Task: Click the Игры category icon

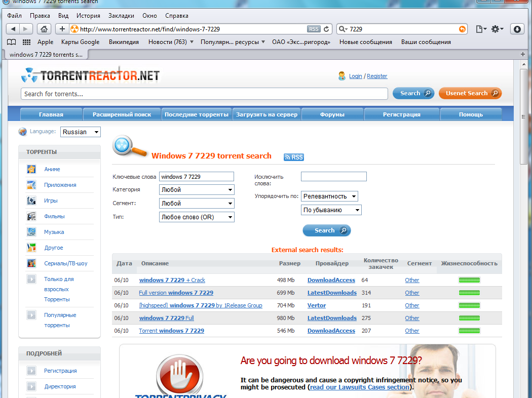Action: pos(31,201)
